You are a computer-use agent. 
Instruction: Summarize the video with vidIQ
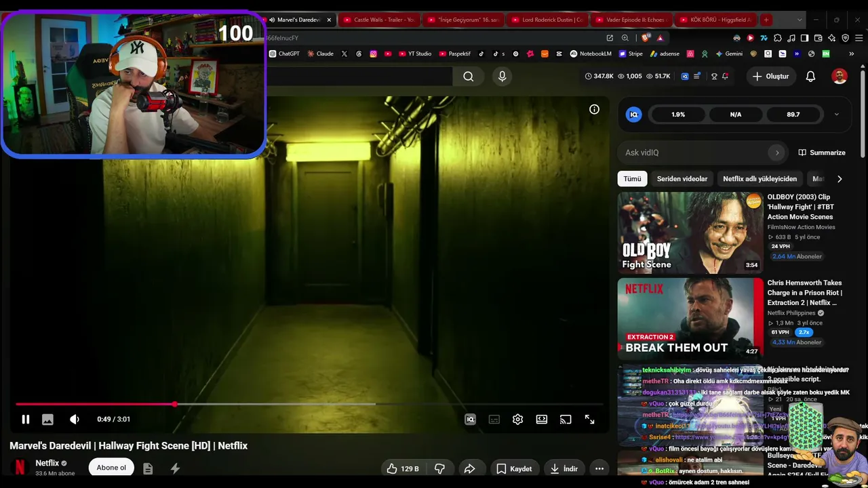pos(822,152)
